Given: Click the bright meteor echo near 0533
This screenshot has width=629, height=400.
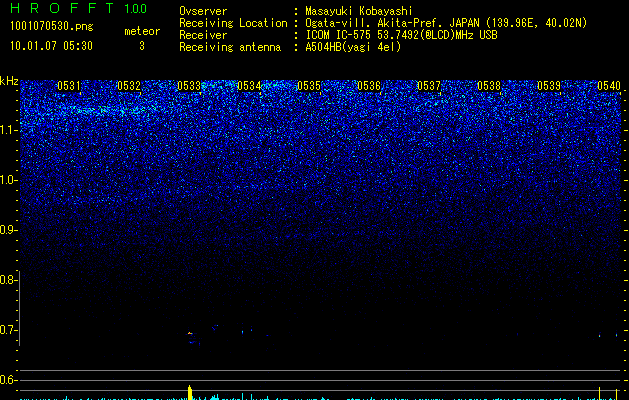Looking at the screenshot, I should 190,333.
